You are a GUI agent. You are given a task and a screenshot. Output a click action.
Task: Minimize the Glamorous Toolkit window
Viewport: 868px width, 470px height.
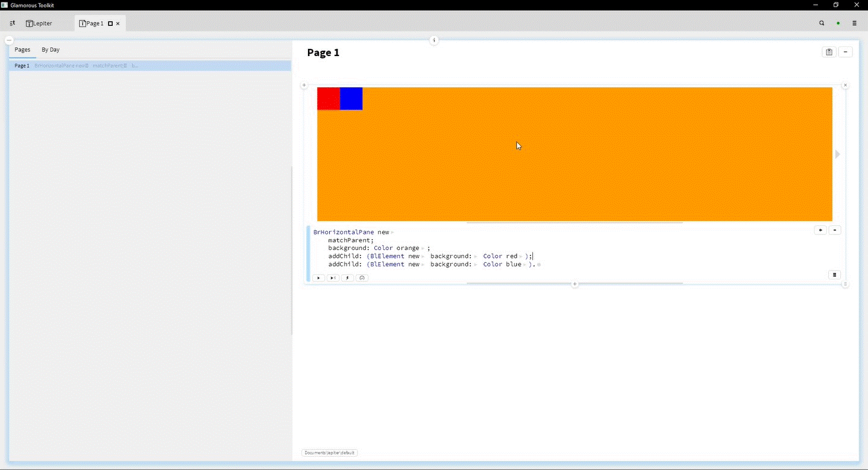[816, 5]
